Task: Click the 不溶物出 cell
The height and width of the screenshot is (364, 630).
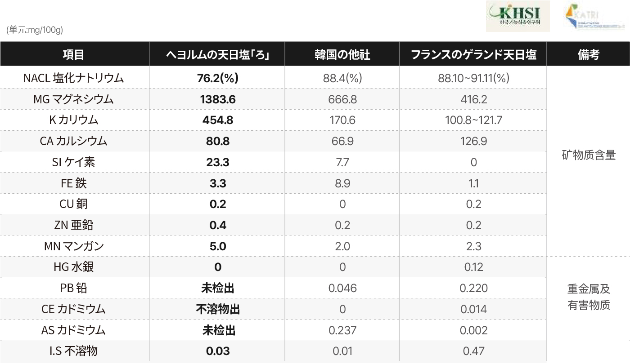Action: pos(218,309)
